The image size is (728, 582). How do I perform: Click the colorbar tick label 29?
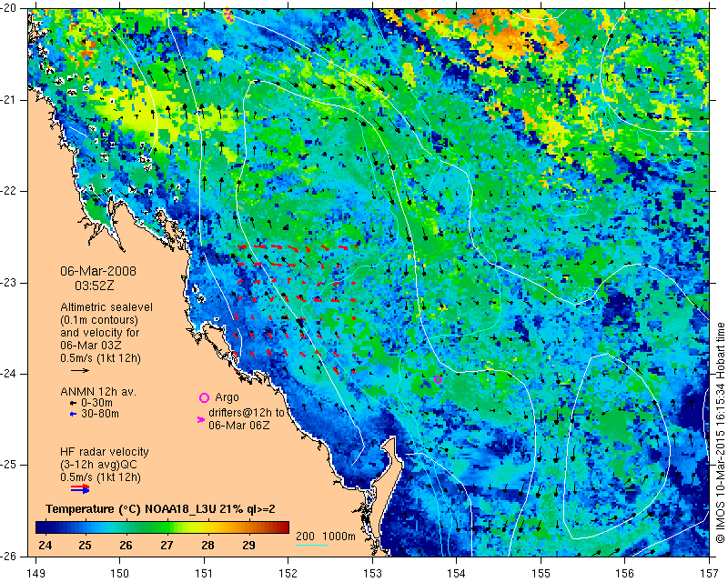coord(248,545)
